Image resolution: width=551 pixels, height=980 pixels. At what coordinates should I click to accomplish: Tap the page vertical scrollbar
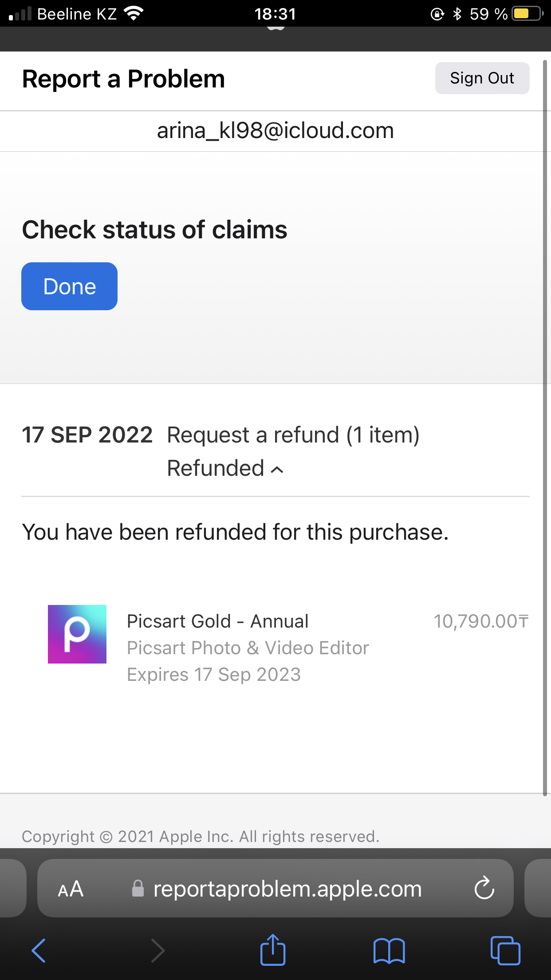coord(545,426)
